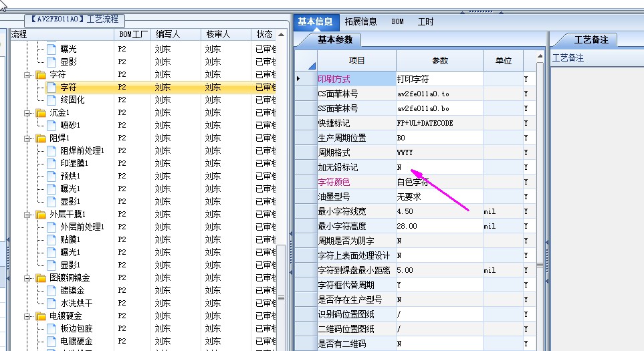The width and height of the screenshot is (644, 351).
Task: Click the 字符 folder icon
Action: [x=41, y=75]
